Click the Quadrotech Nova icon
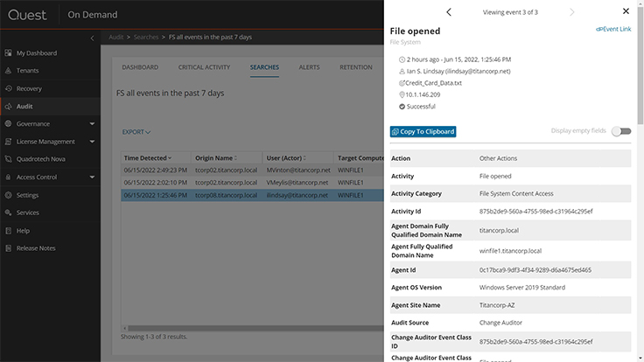 tap(8, 159)
